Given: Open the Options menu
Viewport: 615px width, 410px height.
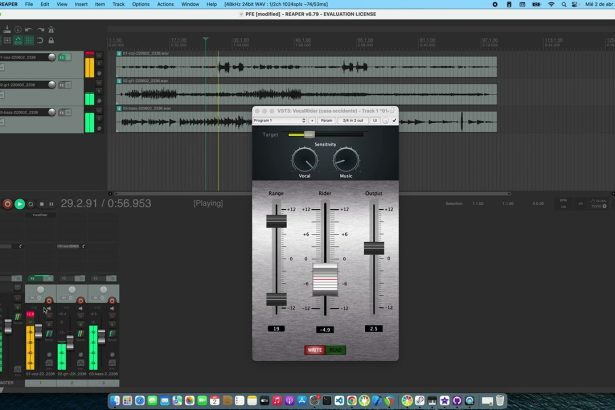Looking at the screenshot, I should click(141, 4).
